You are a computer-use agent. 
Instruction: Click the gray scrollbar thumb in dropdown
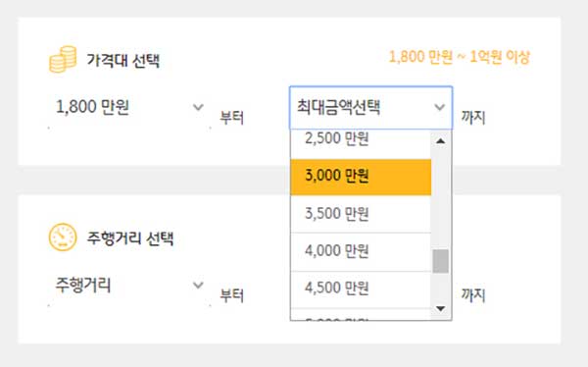pyautogui.click(x=441, y=261)
